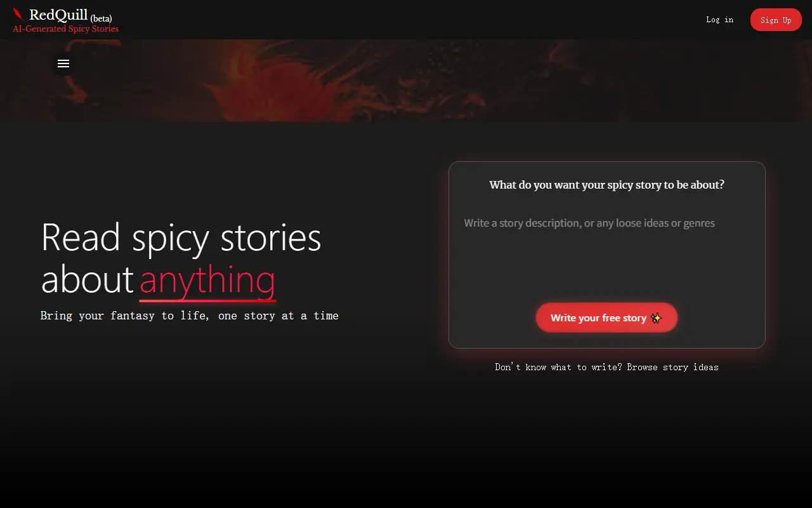
Task: Click the '(beta)' label beside RedQuill
Action: point(101,18)
